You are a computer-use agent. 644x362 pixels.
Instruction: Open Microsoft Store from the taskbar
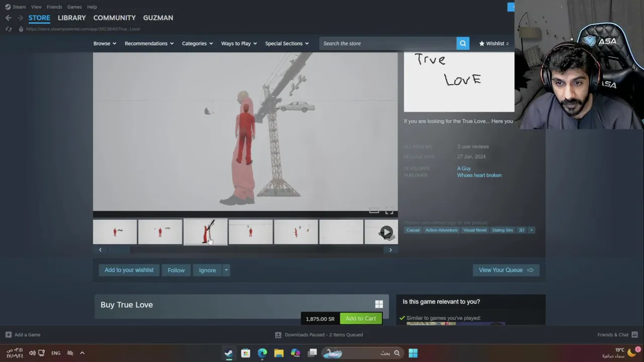tap(246, 353)
